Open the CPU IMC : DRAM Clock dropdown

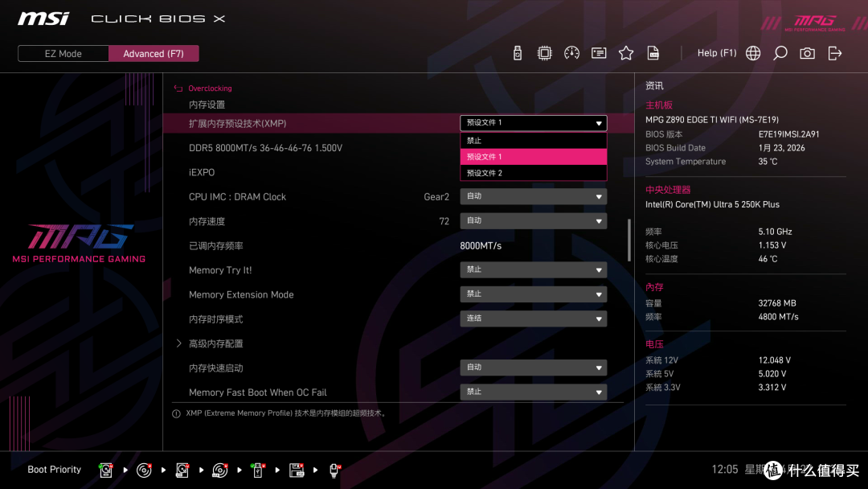[x=533, y=196]
